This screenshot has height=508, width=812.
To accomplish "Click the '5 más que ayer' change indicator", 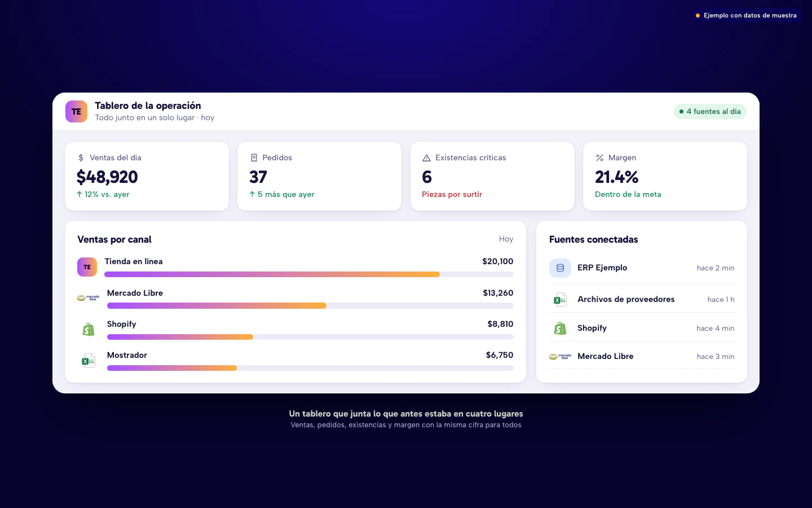I will point(282,195).
